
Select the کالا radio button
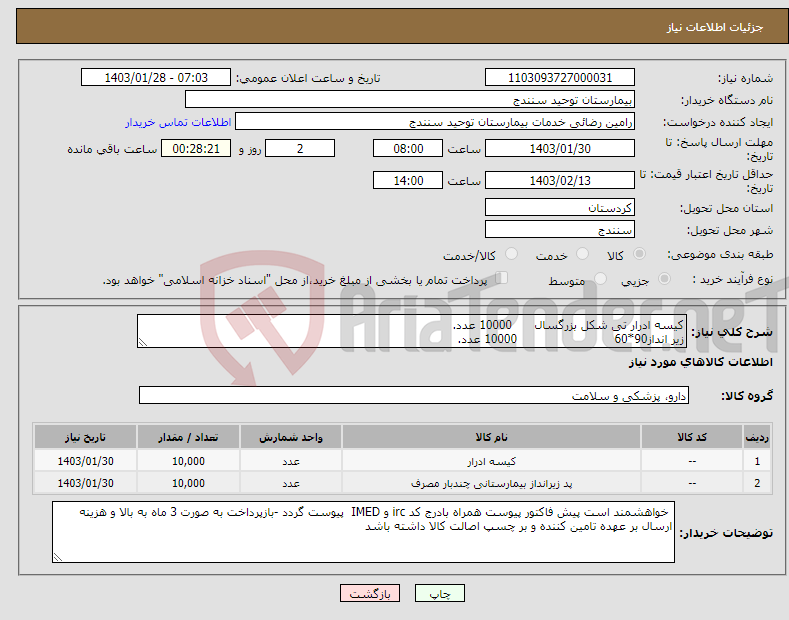point(639,254)
